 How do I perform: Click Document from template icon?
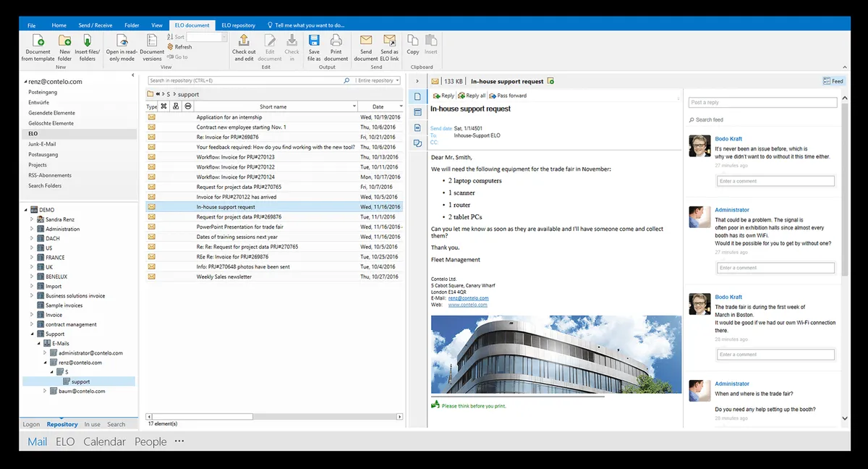[38, 41]
